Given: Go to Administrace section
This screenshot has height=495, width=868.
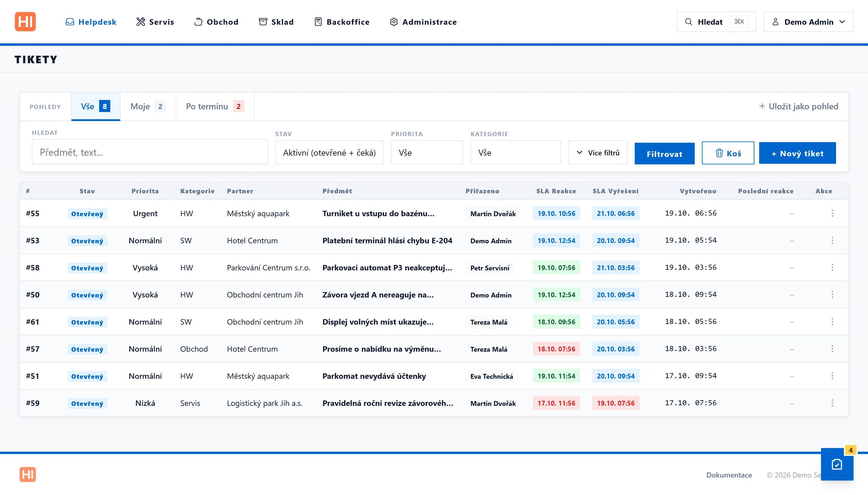Looking at the screenshot, I should 423,22.
